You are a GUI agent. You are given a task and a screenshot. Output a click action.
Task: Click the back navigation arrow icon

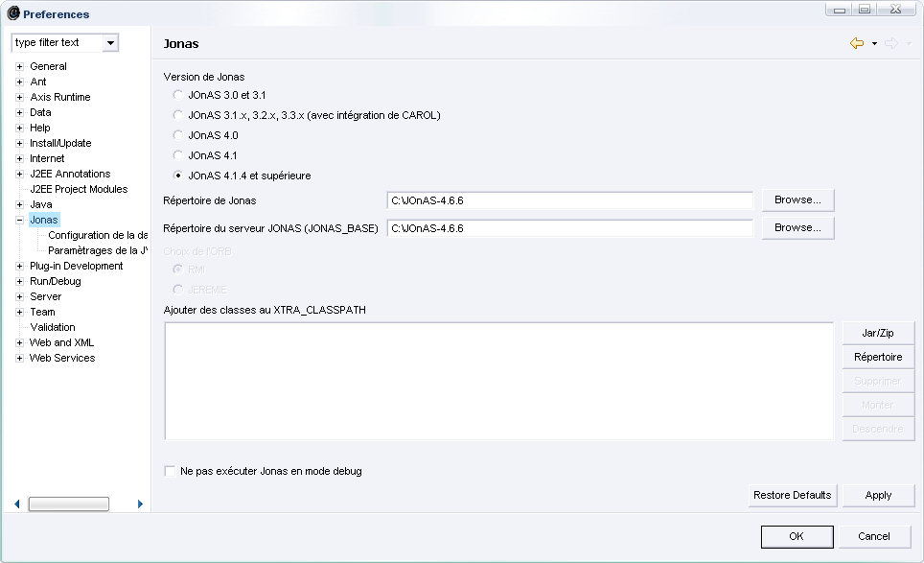tap(857, 43)
